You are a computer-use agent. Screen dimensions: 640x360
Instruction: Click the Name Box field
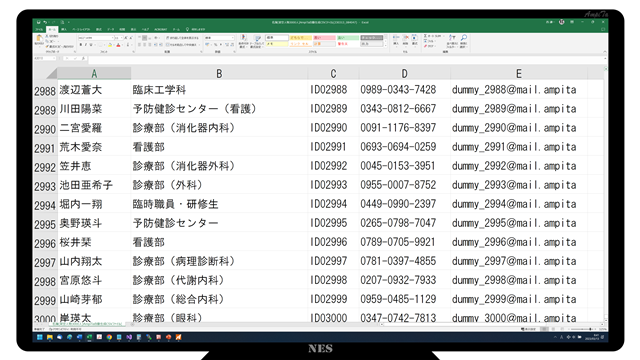pos(44,58)
